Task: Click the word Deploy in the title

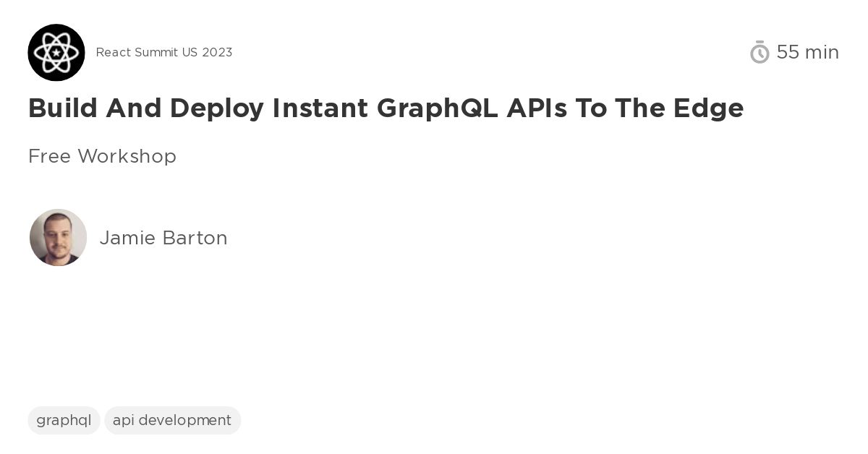Action: point(217,108)
